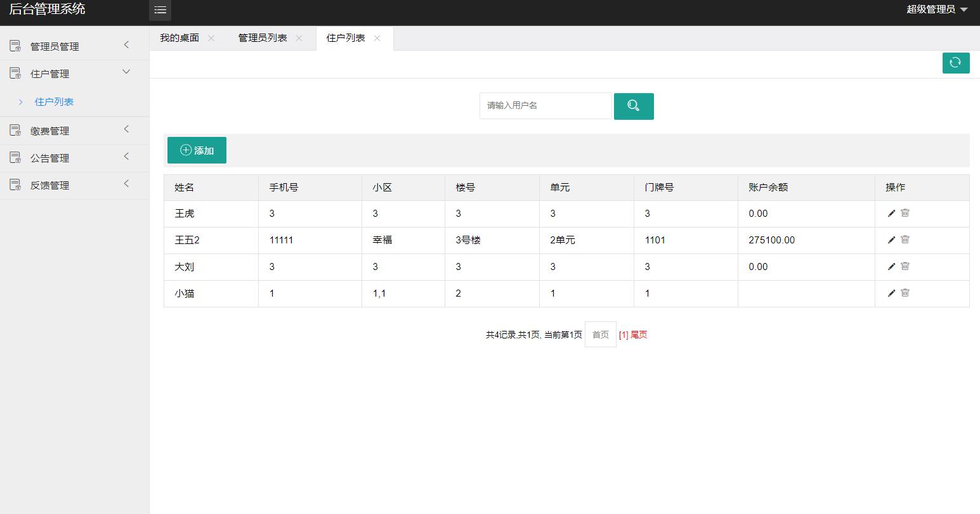The height and width of the screenshot is (514, 980).
Task: Click the username search input field
Action: tap(544, 106)
